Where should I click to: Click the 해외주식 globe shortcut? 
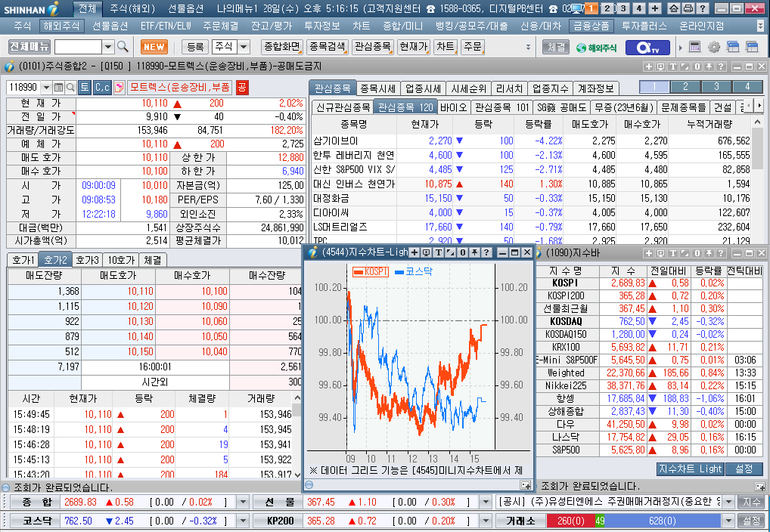(x=597, y=48)
